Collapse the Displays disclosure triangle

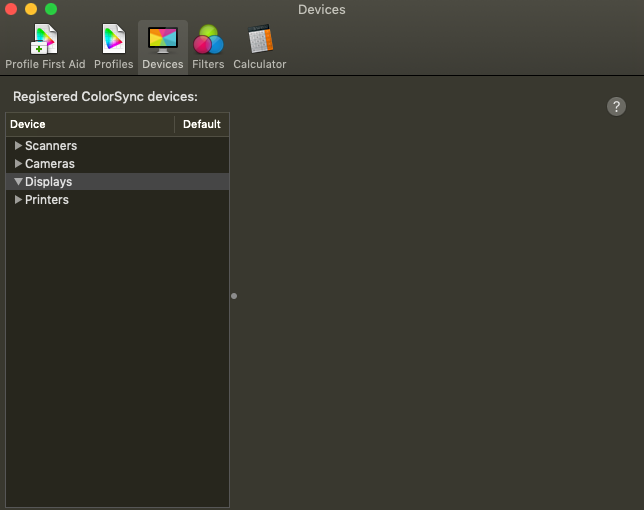click(x=18, y=181)
